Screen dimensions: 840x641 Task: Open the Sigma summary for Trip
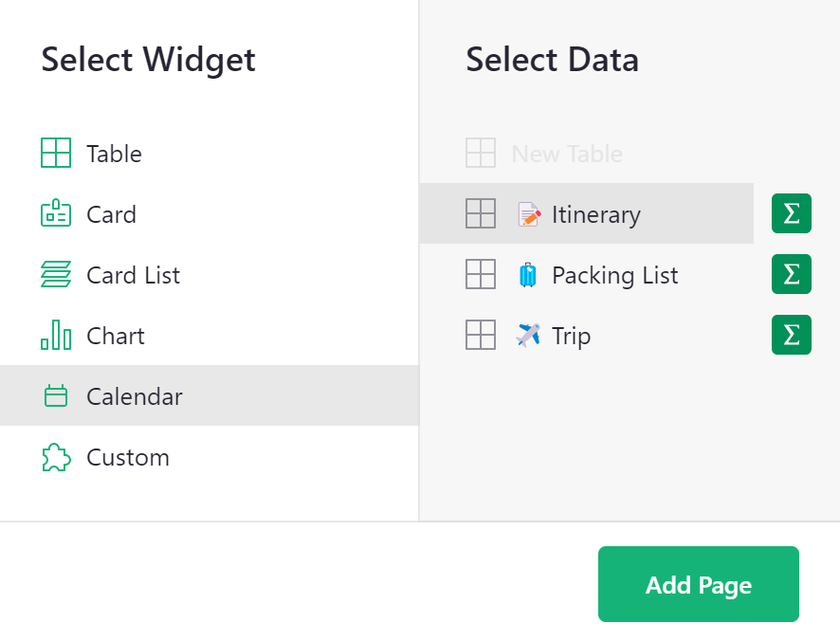click(791, 335)
